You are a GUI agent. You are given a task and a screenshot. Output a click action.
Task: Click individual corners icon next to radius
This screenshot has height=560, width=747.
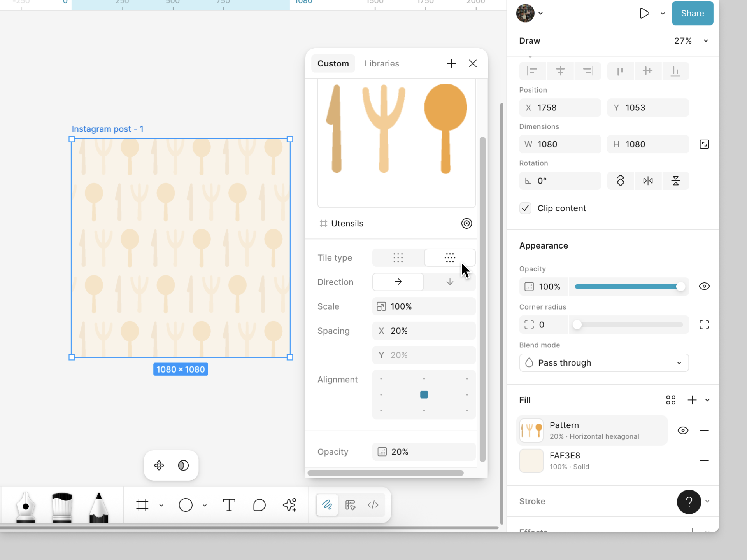point(704,325)
